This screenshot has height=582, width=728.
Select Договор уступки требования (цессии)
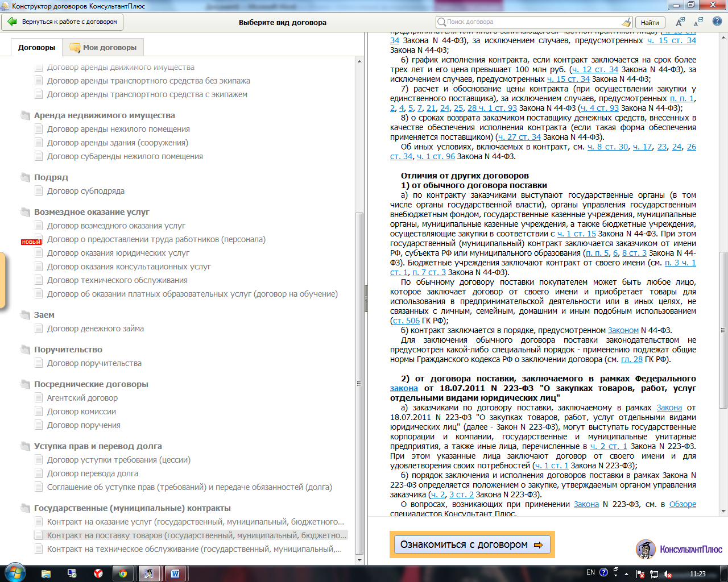(x=119, y=460)
